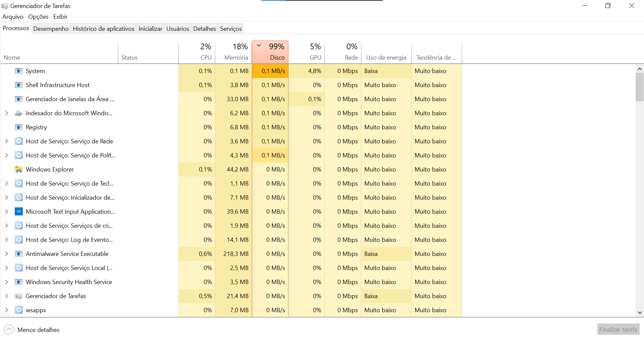The width and height of the screenshot is (644, 341).
Task: Expand the Antimalware Service Executable row
Action: tap(6, 254)
